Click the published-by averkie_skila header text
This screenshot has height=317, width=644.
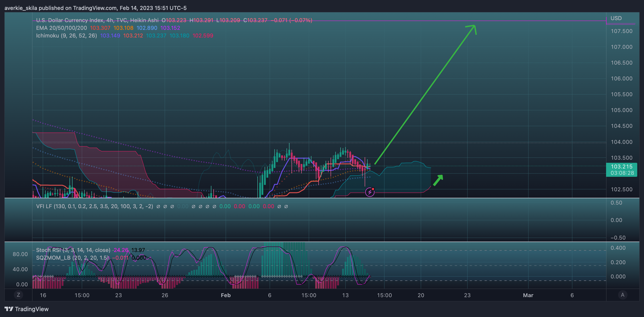[x=96, y=8]
